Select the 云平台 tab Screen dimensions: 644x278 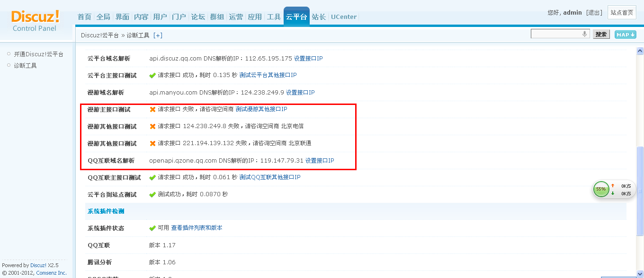click(x=296, y=17)
